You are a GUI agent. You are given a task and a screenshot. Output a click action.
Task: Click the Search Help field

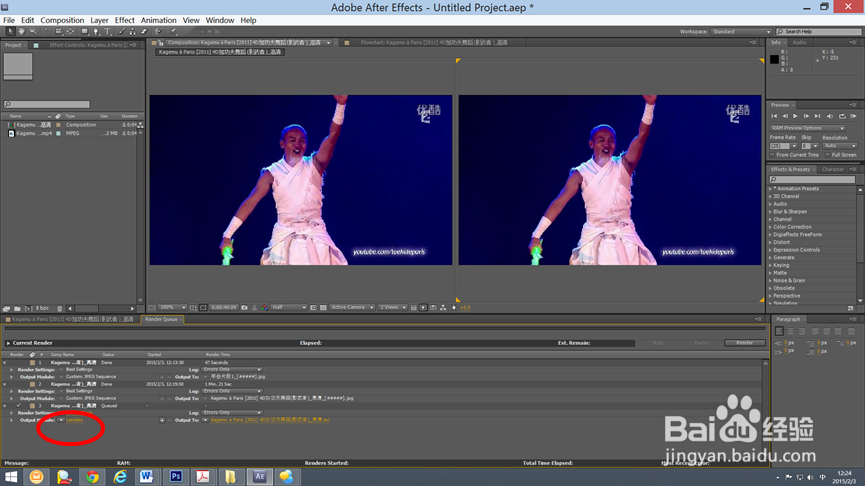point(819,31)
